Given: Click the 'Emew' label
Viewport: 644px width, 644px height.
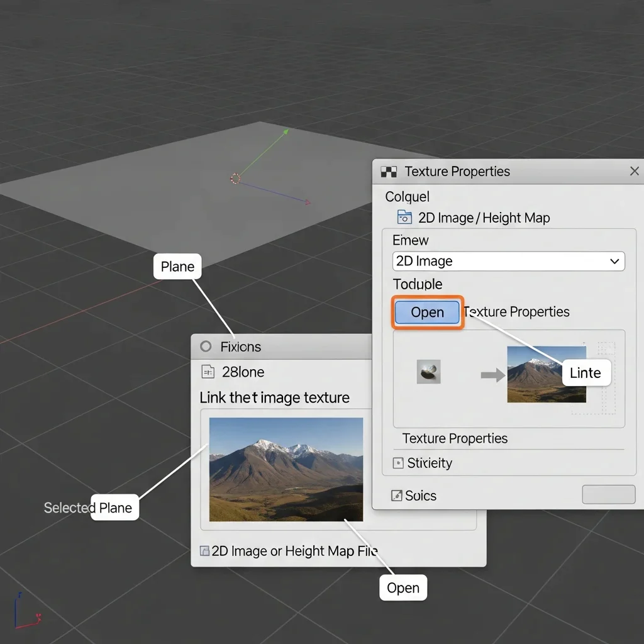Looking at the screenshot, I should click(x=410, y=240).
